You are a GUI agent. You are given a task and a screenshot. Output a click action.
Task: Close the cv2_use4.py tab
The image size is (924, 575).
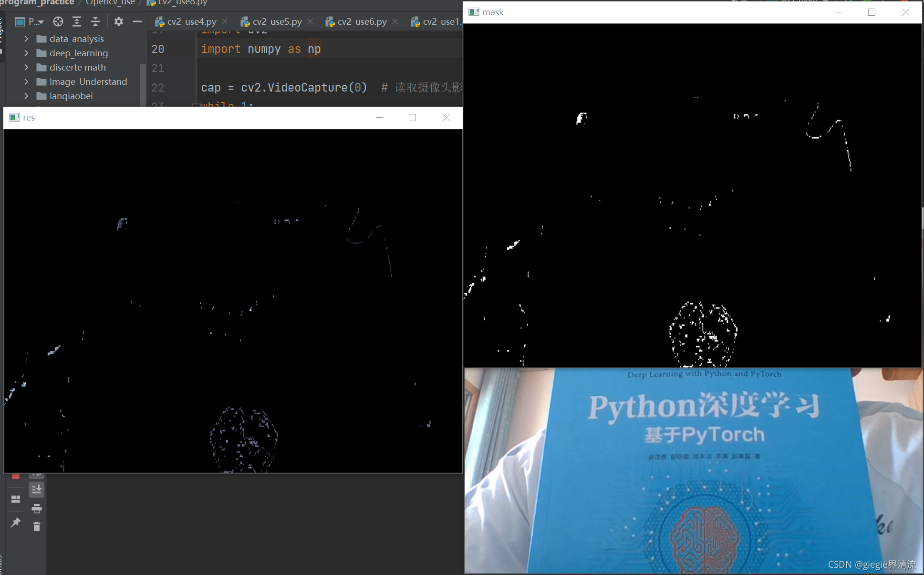[x=225, y=21]
